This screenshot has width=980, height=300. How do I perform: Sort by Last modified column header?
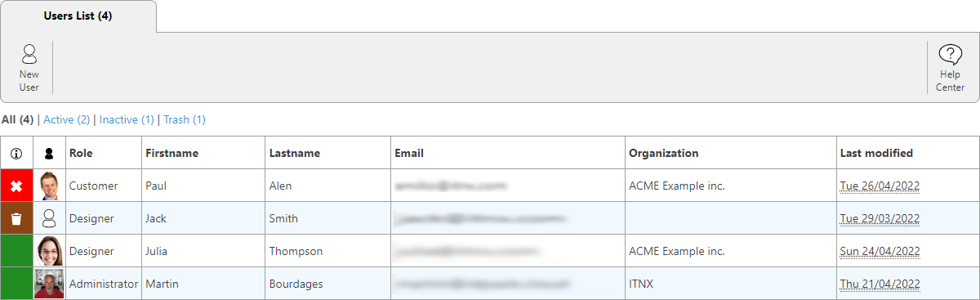coord(876,153)
